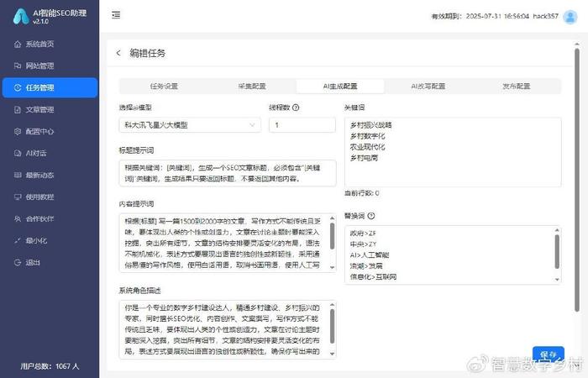This screenshot has width=588, height=378.
Task: Click the 保存 button
Action: [549, 354]
